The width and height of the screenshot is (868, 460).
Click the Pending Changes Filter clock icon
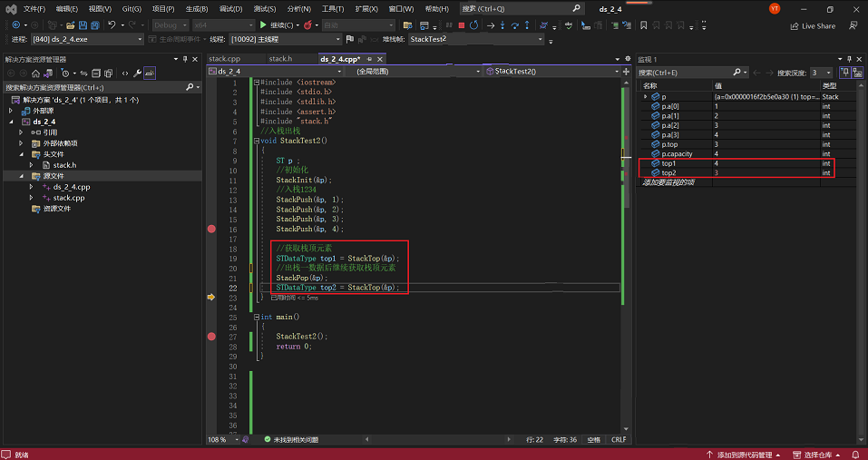[64, 73]
